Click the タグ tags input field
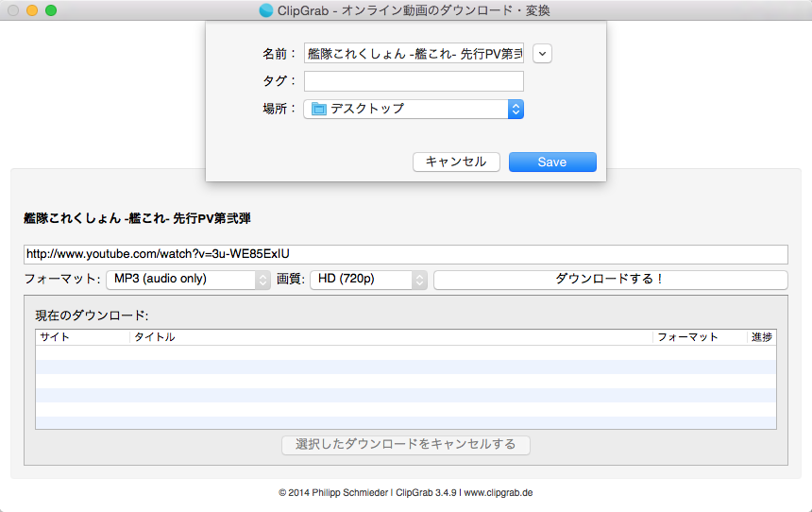Viewport: 812px width, 512px height. point(414,81)
